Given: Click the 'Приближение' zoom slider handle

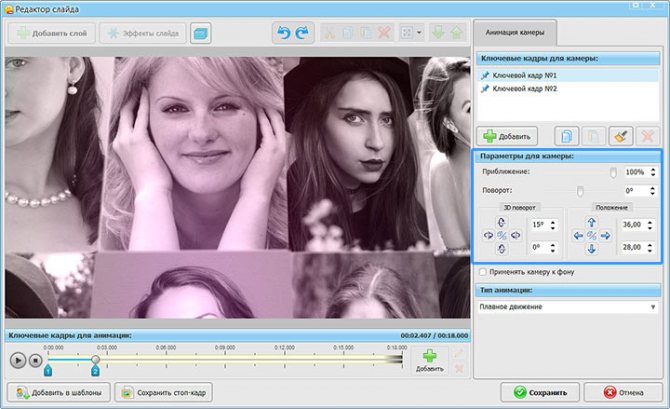Looking at the screenshot, I should pyautogui.click(x=614, y=172).
